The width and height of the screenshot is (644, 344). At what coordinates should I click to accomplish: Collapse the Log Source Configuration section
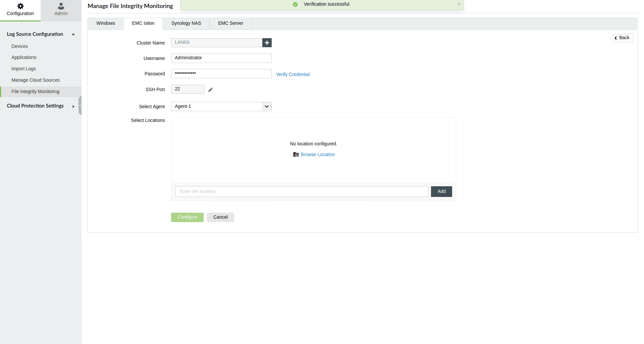coord(73,34)
